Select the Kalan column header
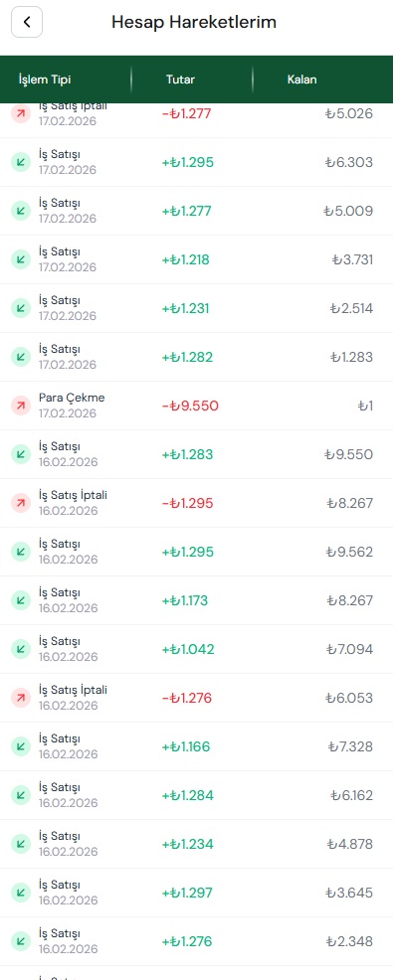This screenshot has height=980, width=393. 301,80
